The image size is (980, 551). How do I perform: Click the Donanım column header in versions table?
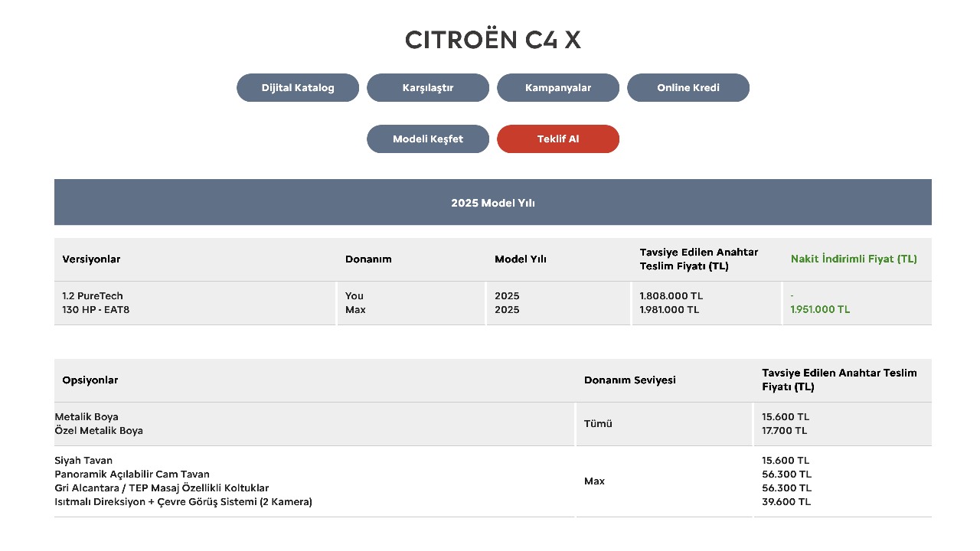[368, 259]
